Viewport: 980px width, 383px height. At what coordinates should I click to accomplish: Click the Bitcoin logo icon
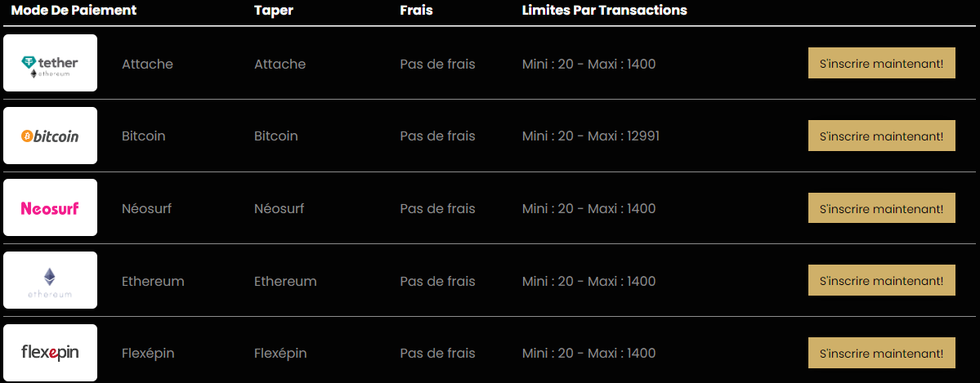tap(50, 136)
